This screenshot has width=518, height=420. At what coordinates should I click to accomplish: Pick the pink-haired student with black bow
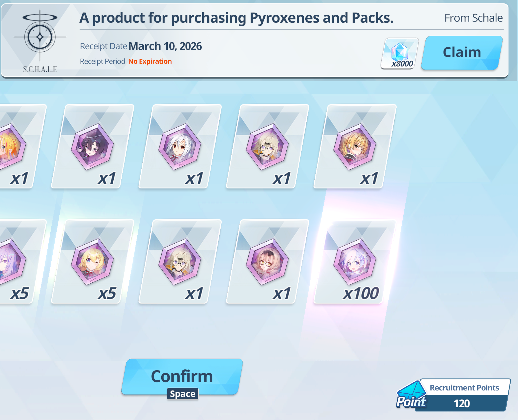pos(268,261)
